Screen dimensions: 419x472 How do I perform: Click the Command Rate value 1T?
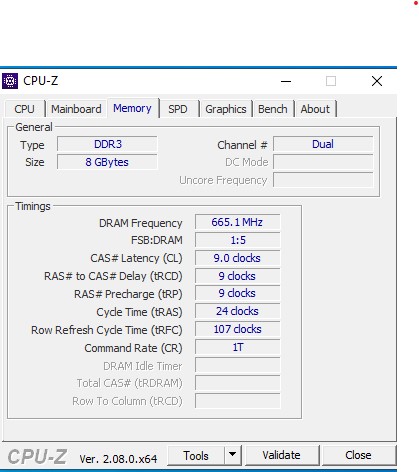tap(237, 347)
